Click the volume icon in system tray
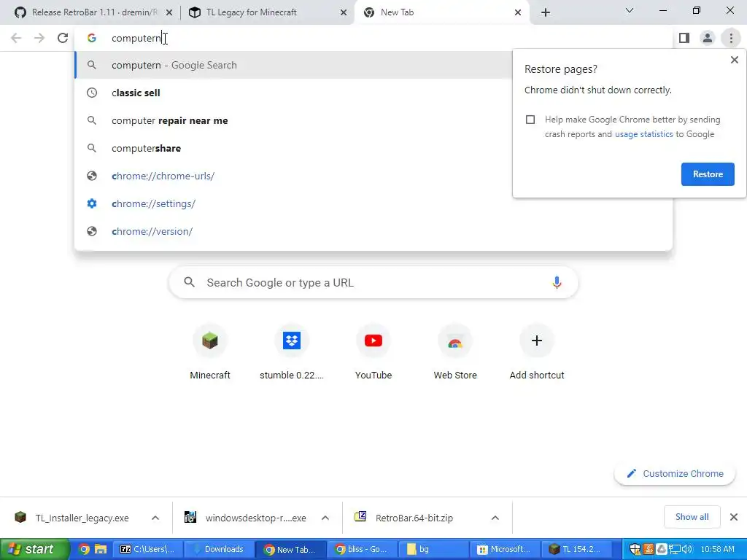The width and height of the screenshot is (747, 560). 686,549
